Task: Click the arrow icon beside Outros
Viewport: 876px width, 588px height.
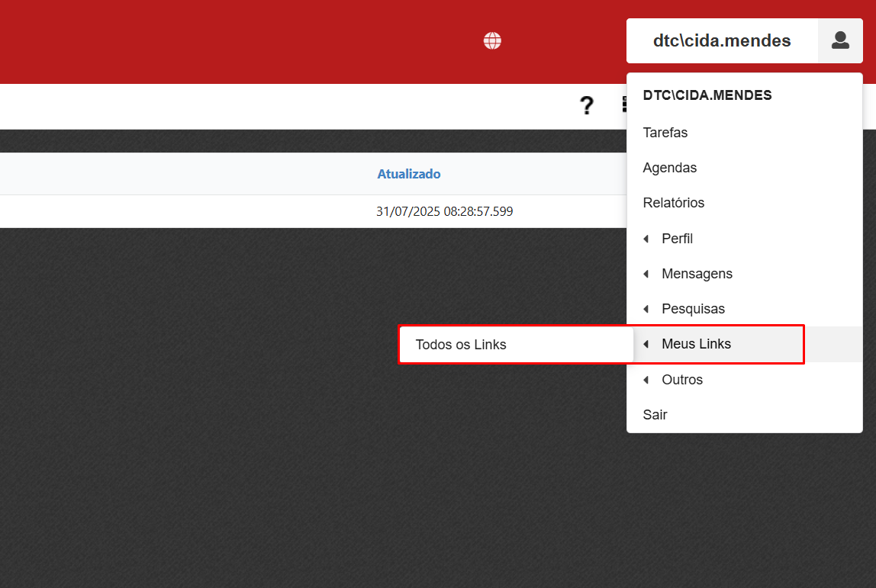Action: click(646, 380)
